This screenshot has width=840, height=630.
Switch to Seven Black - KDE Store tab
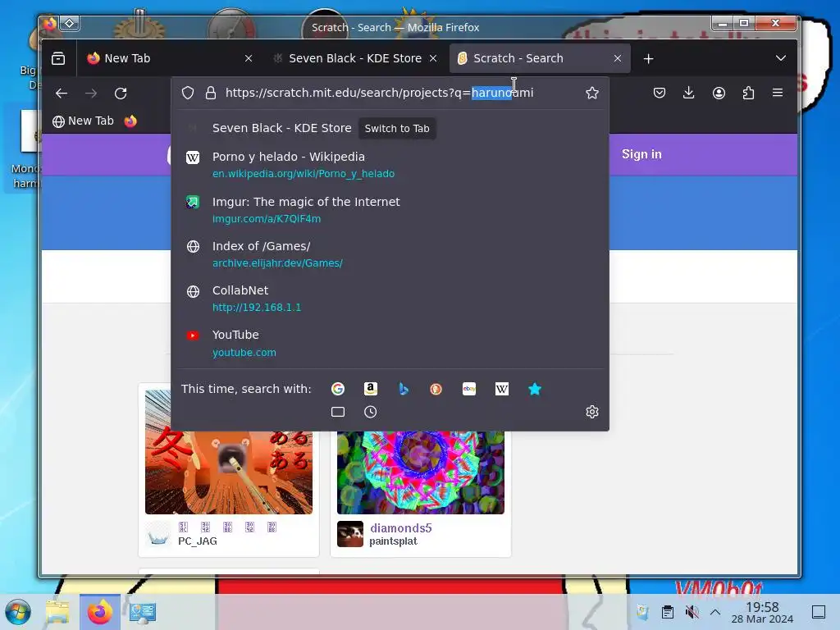(x=354, y=58)
